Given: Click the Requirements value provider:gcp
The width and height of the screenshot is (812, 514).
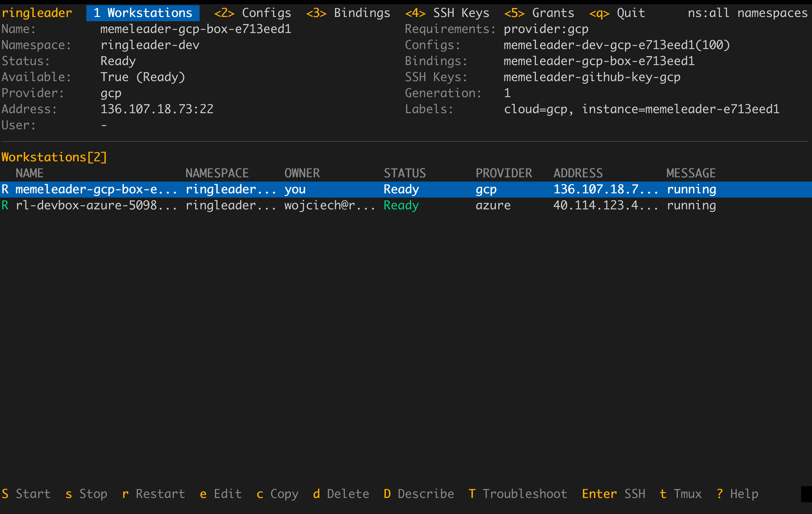Looking at the screenshot, I should (546, 29).
